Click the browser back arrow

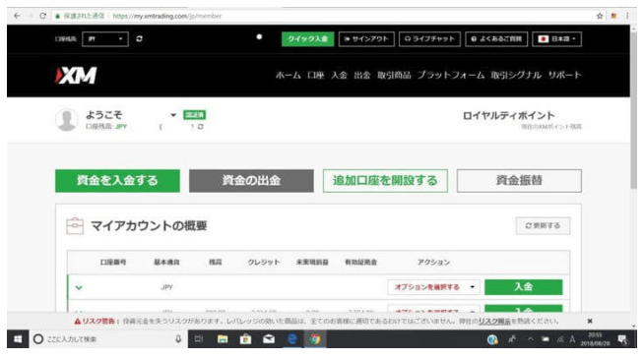click(17, 16)
